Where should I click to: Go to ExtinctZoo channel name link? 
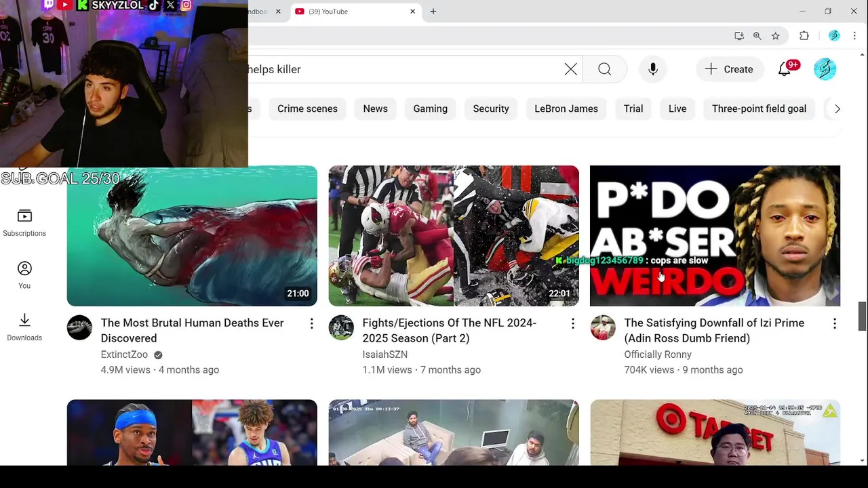[x=124, y=354]
